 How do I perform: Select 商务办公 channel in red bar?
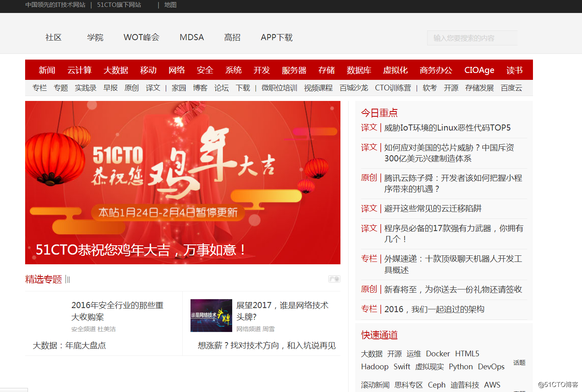(436, 70)
